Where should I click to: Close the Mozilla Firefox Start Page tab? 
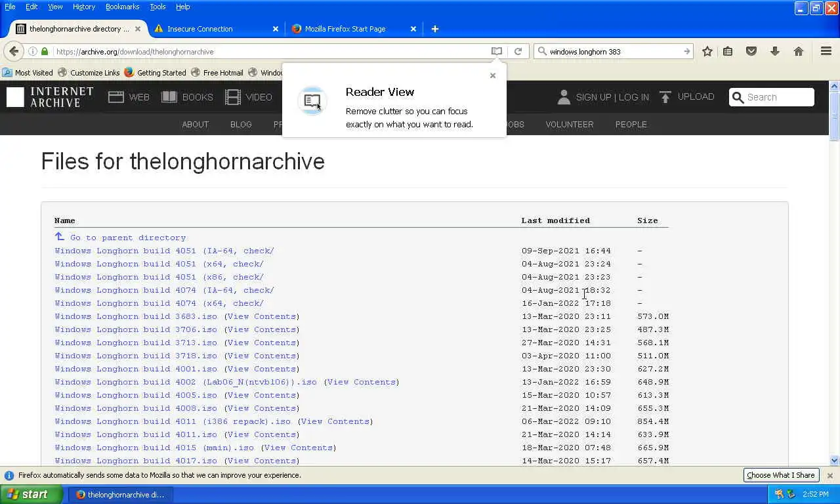413,29
